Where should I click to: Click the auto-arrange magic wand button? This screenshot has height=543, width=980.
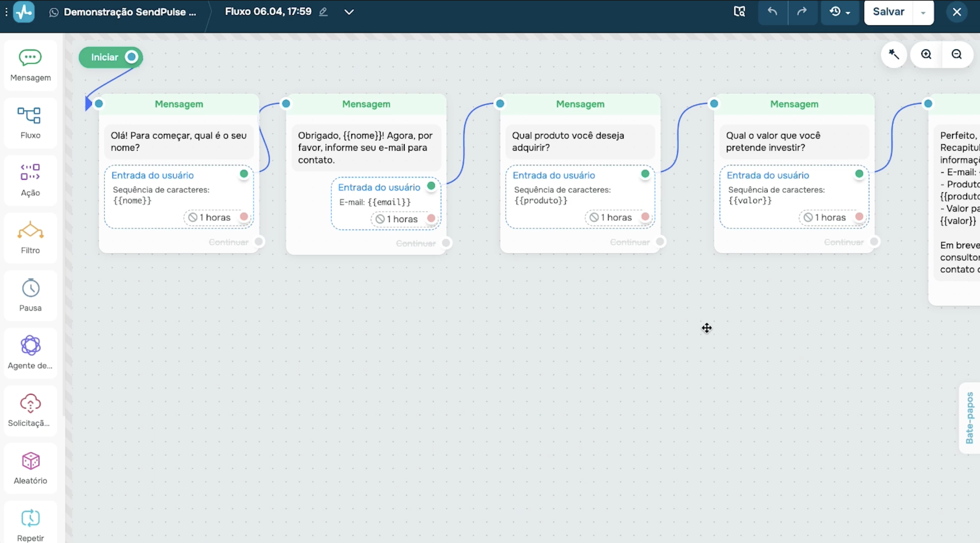pos(894,54)
